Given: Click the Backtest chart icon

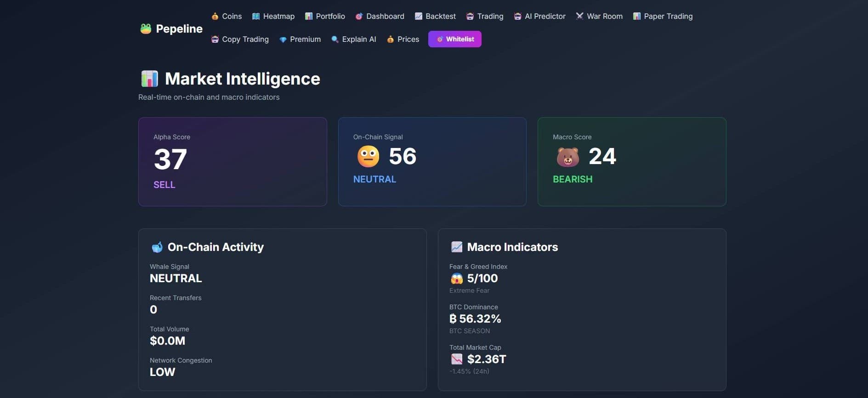Looking at the screenshot, I should [x=419, y=16].
